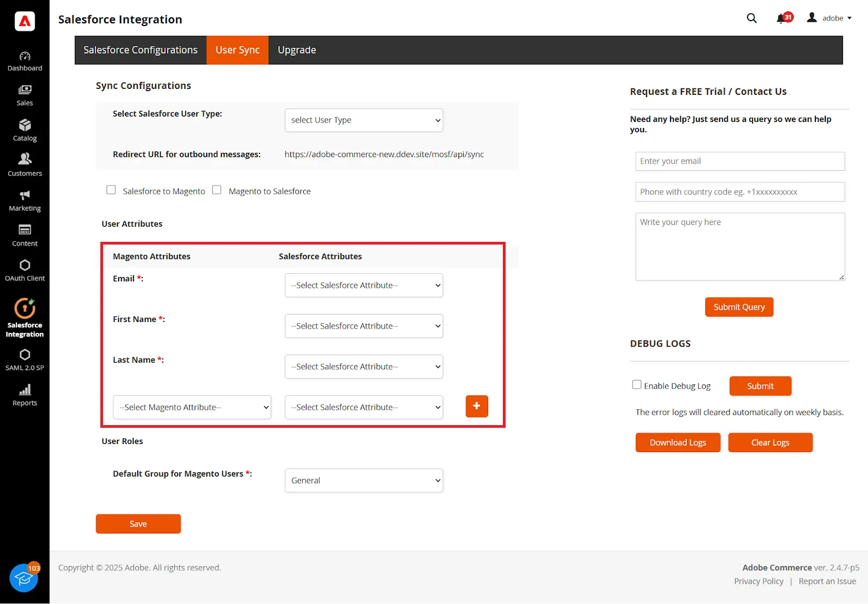The width and height of the screenshot is (868, 604).
Task: Go to the Upgrade tab
Action: tap(297, 50)
